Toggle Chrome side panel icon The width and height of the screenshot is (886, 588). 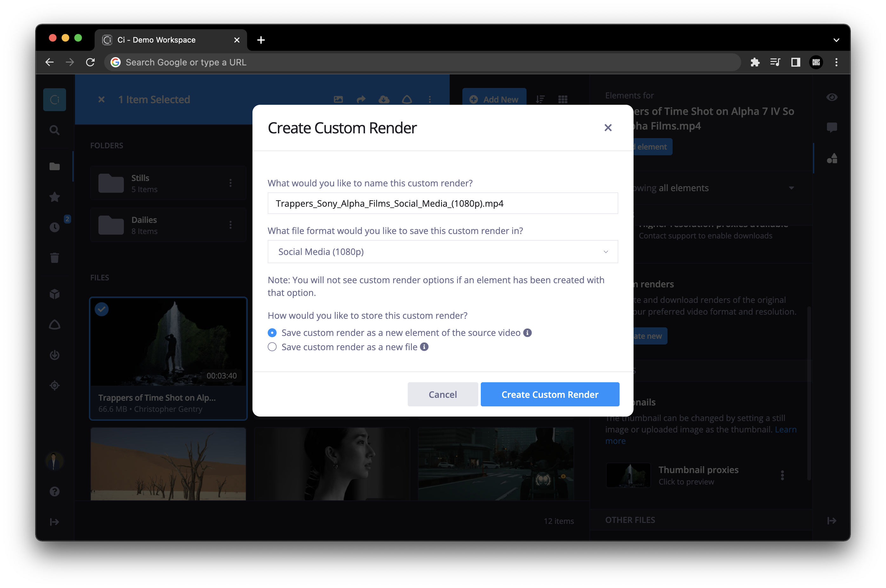[795, 62]
